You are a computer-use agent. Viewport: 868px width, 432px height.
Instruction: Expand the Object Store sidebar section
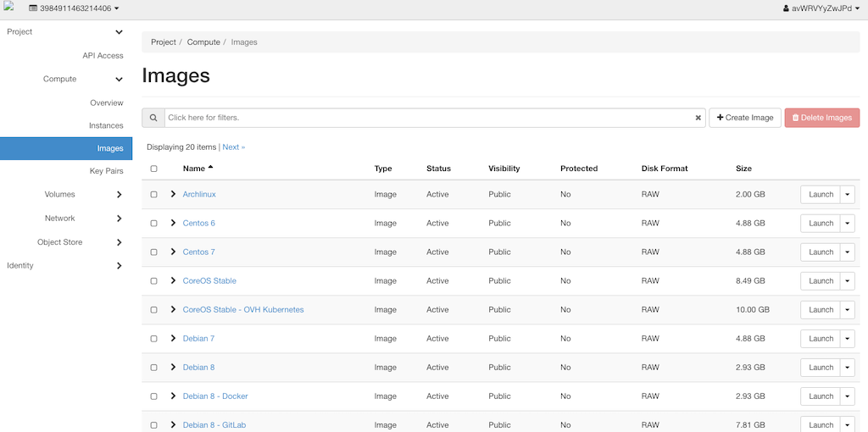[x=119, y=242]
